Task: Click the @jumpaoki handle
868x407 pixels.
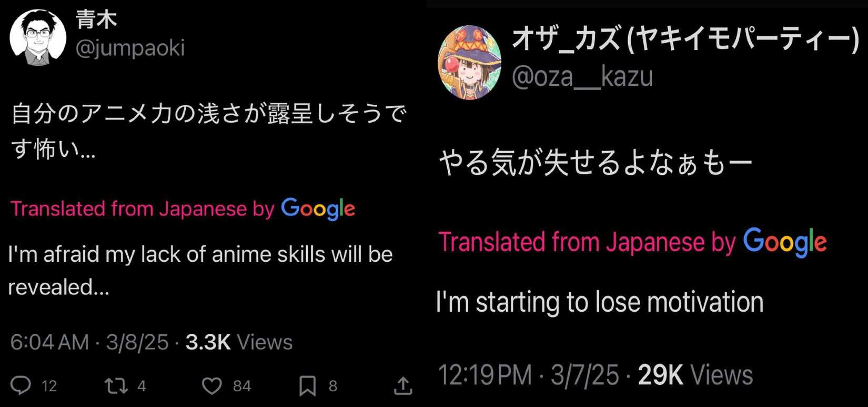Action: tap(130, 48)
